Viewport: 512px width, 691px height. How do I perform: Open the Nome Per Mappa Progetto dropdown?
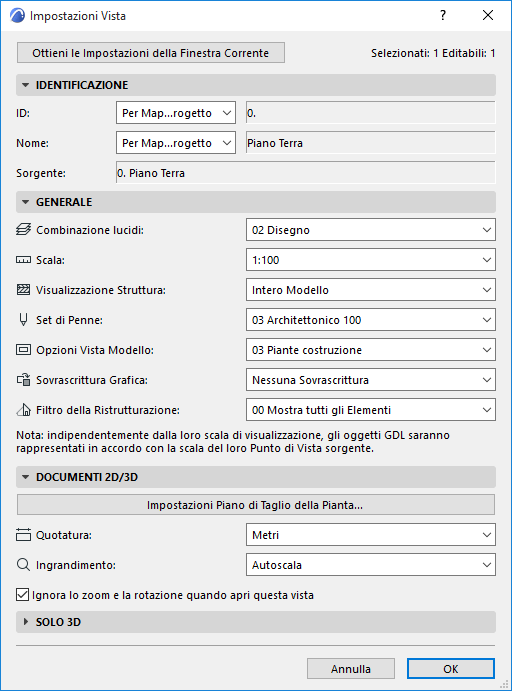tap(176, 143)
